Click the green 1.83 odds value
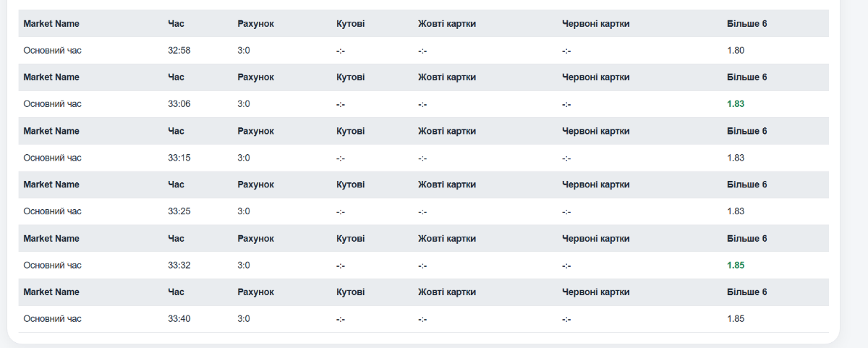868x348 pixels. click(736, 104)
